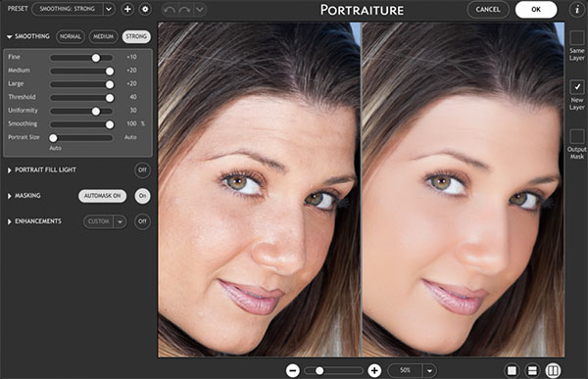Undo the last adjustment
The width and height of the screenshot is (588, 379).
point(170,10)
